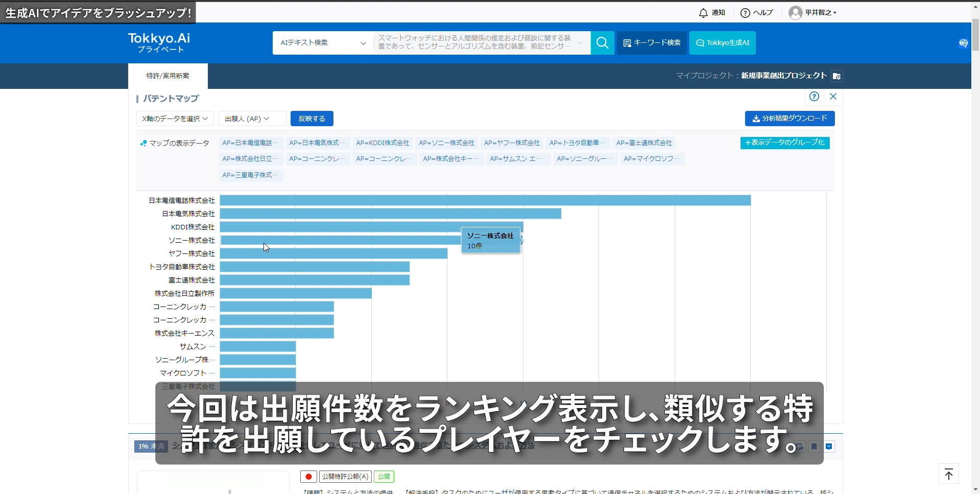
Task: Click the 反映する button
Action: pos(312,119)
